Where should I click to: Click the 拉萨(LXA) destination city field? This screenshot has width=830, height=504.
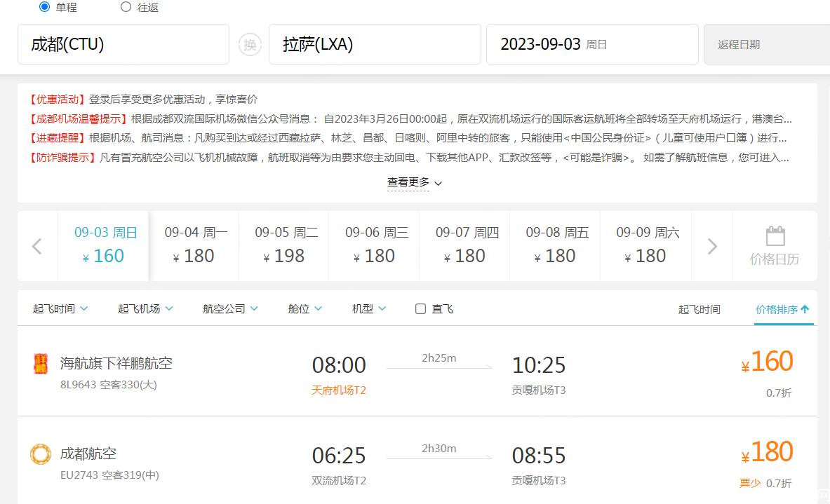click(375, 44)
